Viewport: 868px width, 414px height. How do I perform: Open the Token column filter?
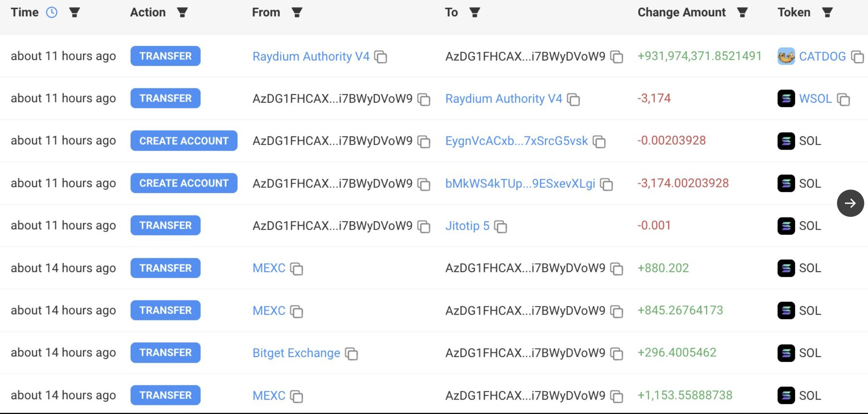point(827,12)
